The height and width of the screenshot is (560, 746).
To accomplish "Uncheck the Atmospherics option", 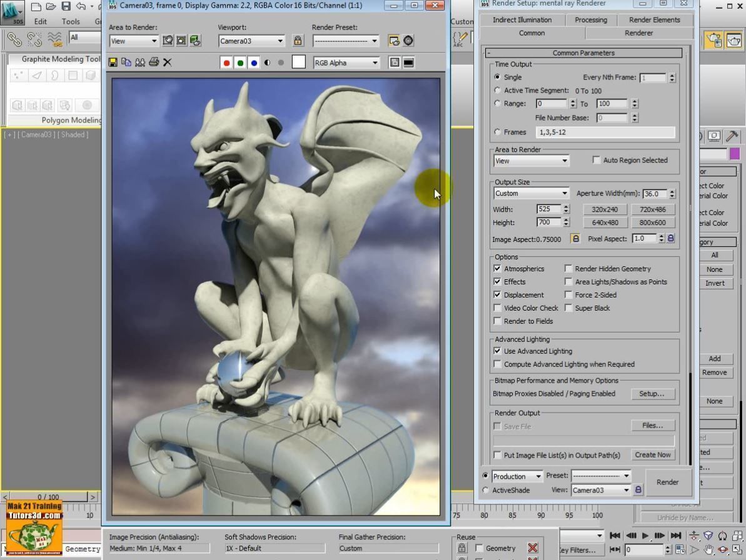I will tap(498, 269).
